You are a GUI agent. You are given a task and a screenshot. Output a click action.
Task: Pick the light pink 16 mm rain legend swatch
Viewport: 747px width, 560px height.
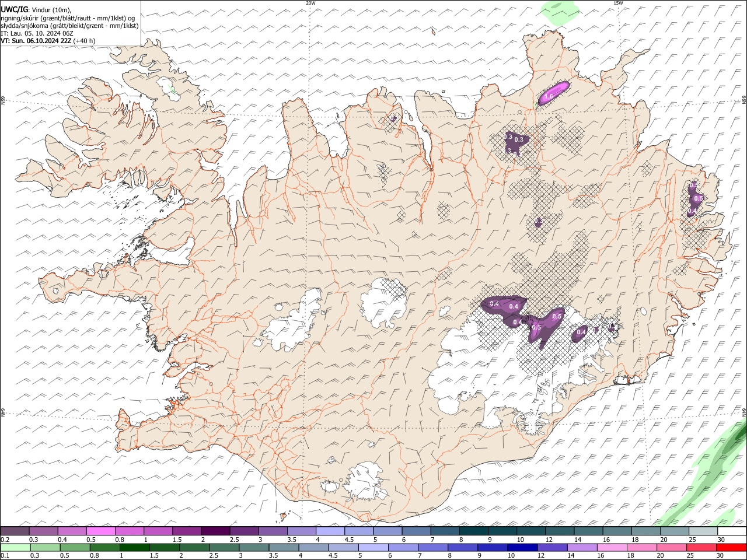tap(612, 547)
